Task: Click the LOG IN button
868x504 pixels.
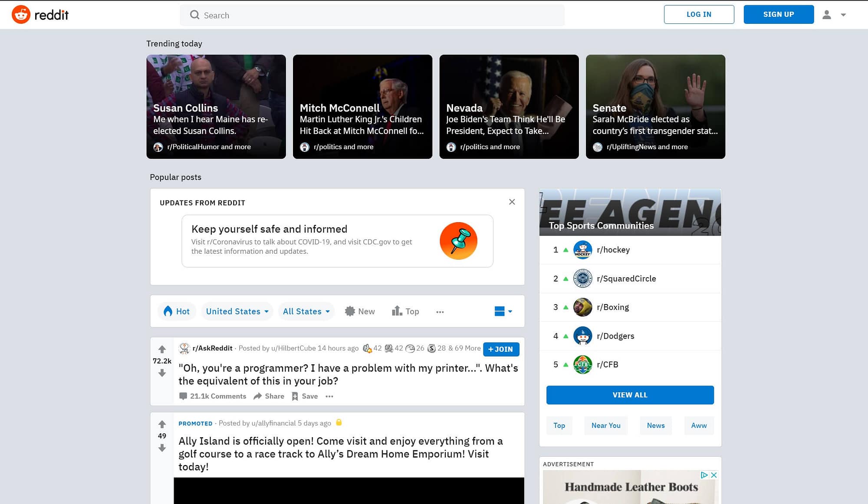Action: [699, 14]
